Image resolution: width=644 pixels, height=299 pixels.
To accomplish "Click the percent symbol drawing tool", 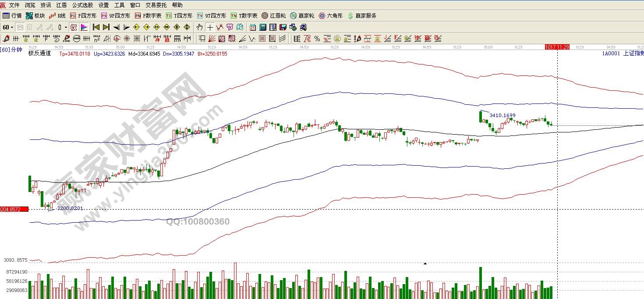I will pos(317,39).
